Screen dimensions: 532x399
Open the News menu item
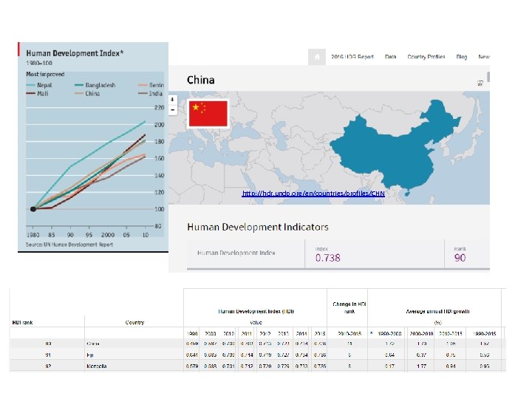click(484, 57)
